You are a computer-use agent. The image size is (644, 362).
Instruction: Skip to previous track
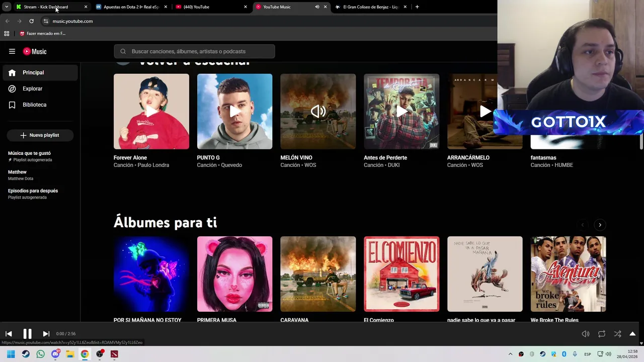[9, 334]
